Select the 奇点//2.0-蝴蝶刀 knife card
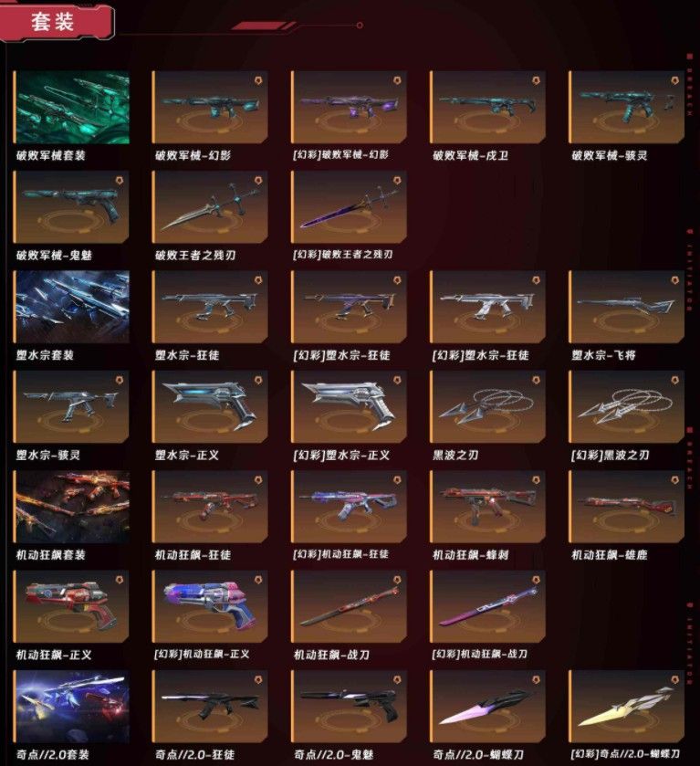700x766 pixels. [487, 707]
